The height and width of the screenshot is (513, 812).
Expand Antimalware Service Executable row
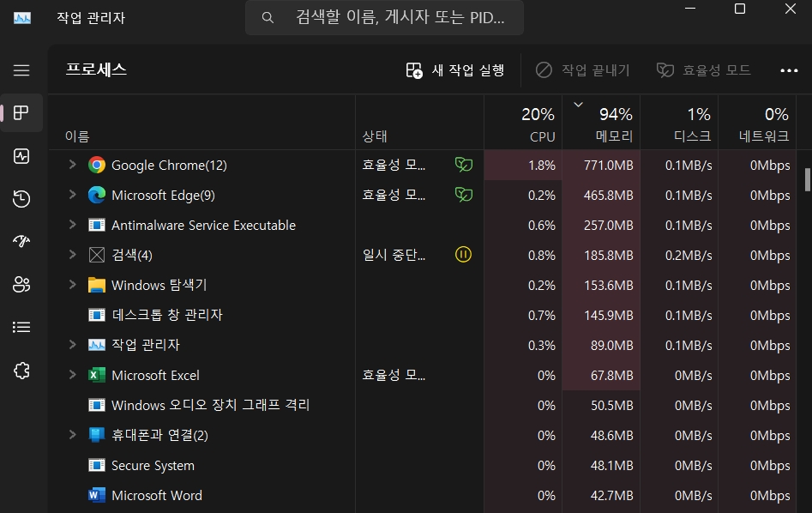[73, 225]
